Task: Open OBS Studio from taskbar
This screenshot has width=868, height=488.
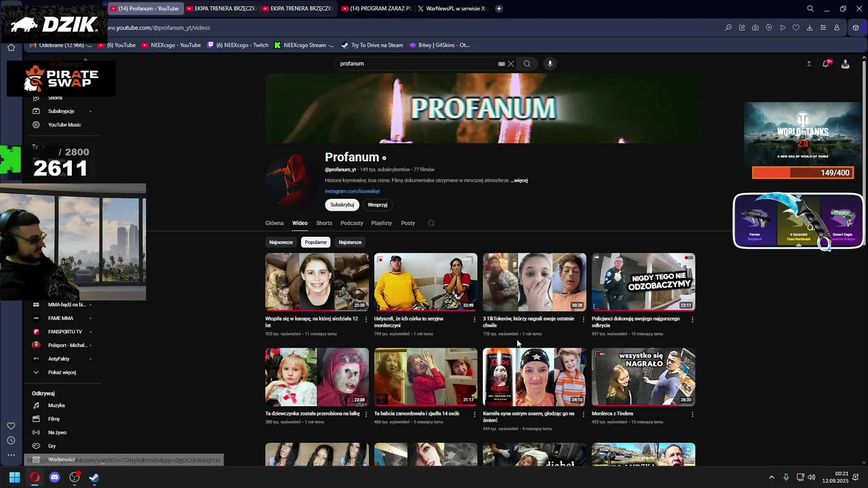Action: pos(75,477)
